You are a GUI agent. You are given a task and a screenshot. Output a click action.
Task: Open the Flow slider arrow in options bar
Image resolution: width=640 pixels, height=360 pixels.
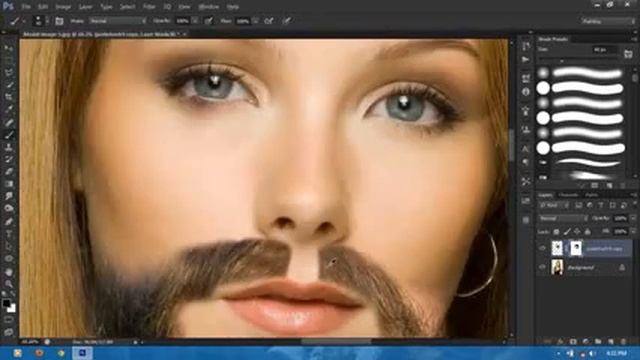coord(255,21)
